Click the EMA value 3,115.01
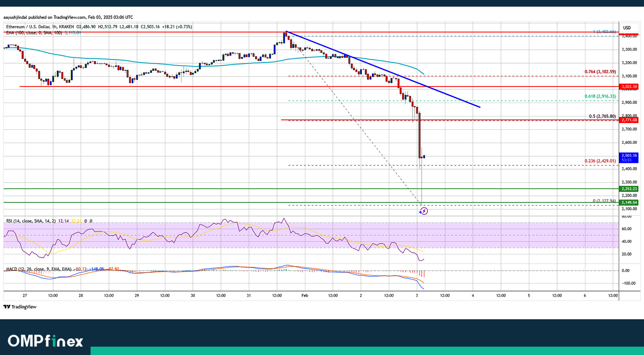The height and width of the screenshot is (355, 644). pos(72,32)
